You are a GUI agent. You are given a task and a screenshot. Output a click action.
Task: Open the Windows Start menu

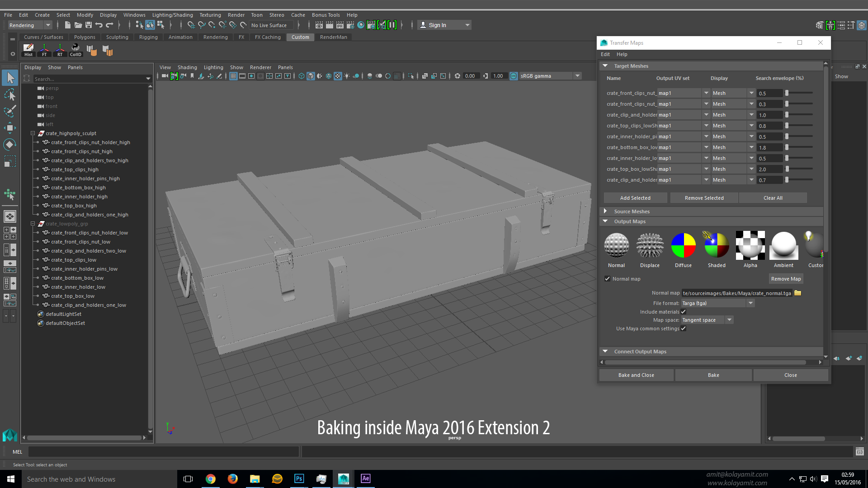tap(11, 479)
